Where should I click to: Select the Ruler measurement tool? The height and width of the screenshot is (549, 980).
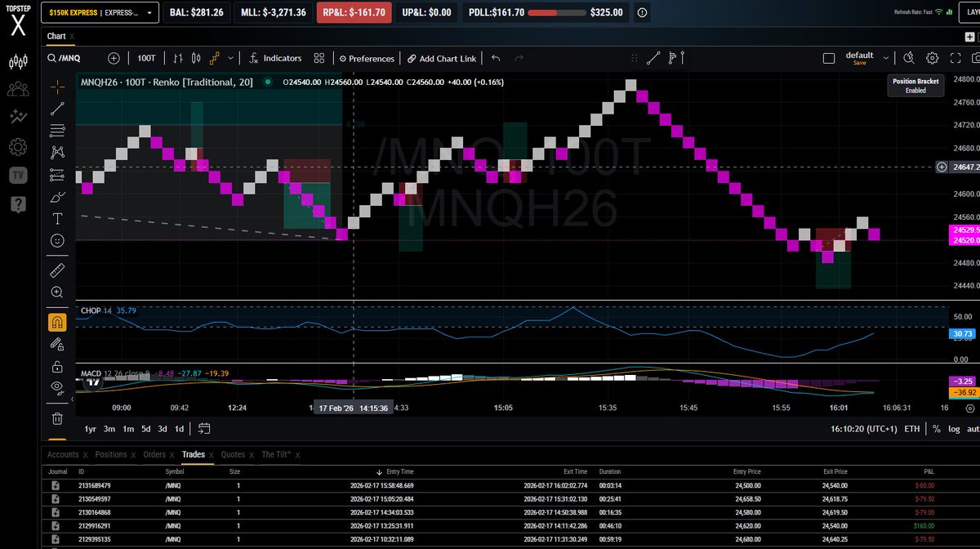pyautogui.click(x=57, y=270)
